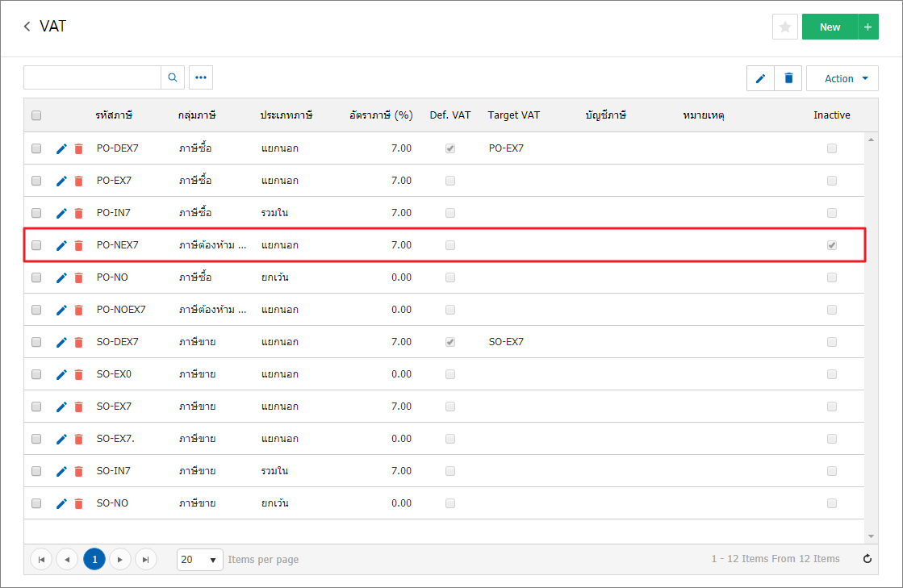
Task: Tick the select-all header checkbox
Action: [36, 115]
